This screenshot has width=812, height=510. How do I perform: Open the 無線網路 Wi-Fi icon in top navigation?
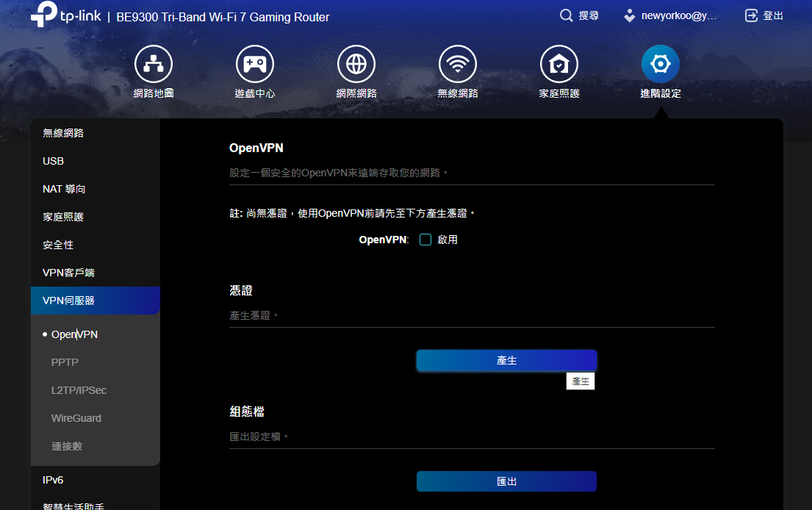(x=458, y=64)
